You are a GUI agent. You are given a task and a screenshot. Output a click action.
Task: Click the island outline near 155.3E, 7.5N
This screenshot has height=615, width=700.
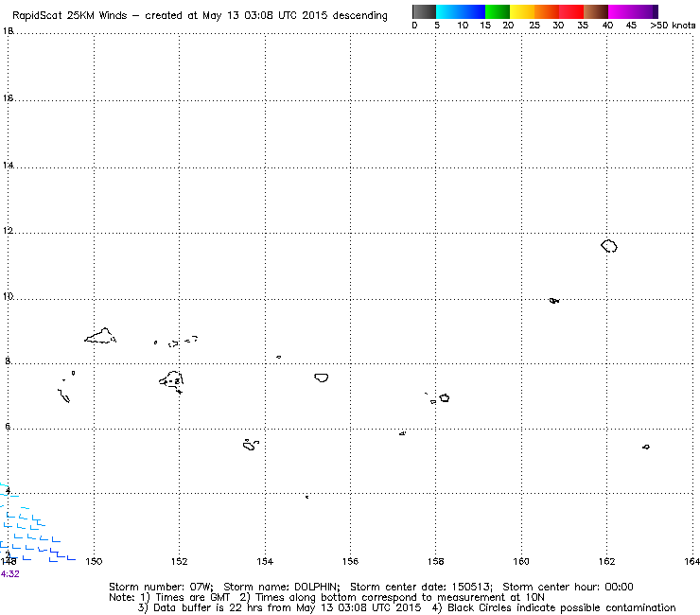pos(322,378)
